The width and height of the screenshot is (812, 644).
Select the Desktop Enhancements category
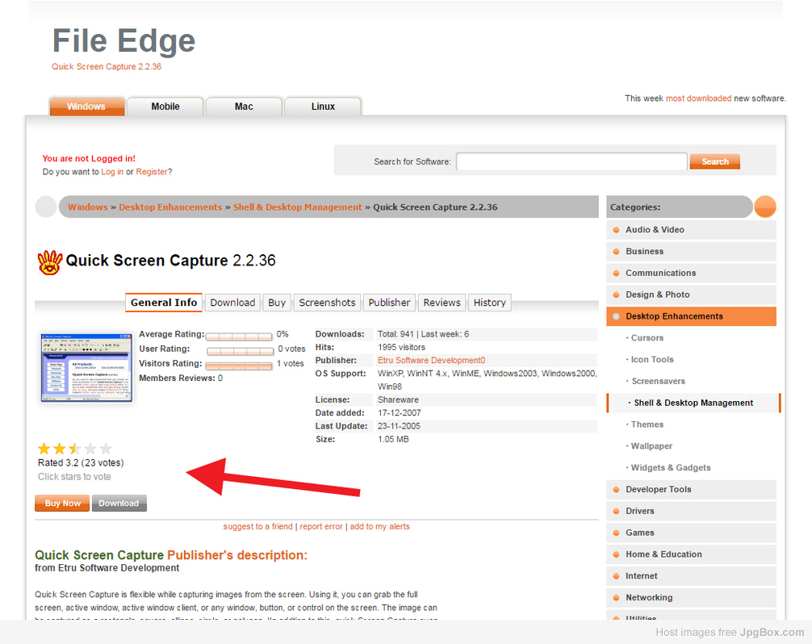(692, 316)
